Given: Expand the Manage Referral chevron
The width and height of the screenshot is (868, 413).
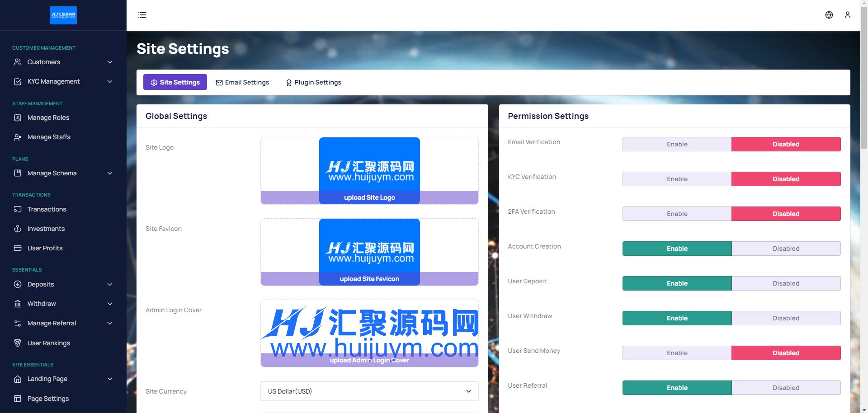Looking at the screenshot, I should (110, 323).
